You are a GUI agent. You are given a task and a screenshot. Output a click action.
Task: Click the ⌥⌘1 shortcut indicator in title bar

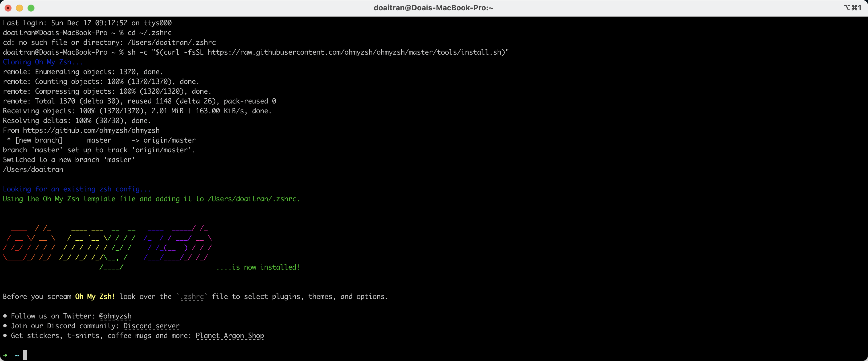pyautogui.click(x=852, y=8)
